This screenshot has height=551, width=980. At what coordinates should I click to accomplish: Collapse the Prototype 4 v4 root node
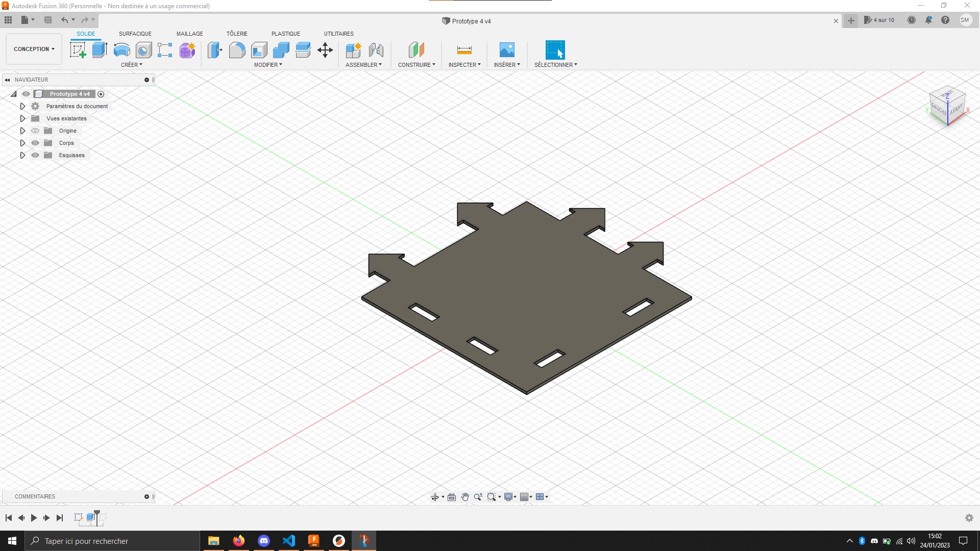[14, 94]
